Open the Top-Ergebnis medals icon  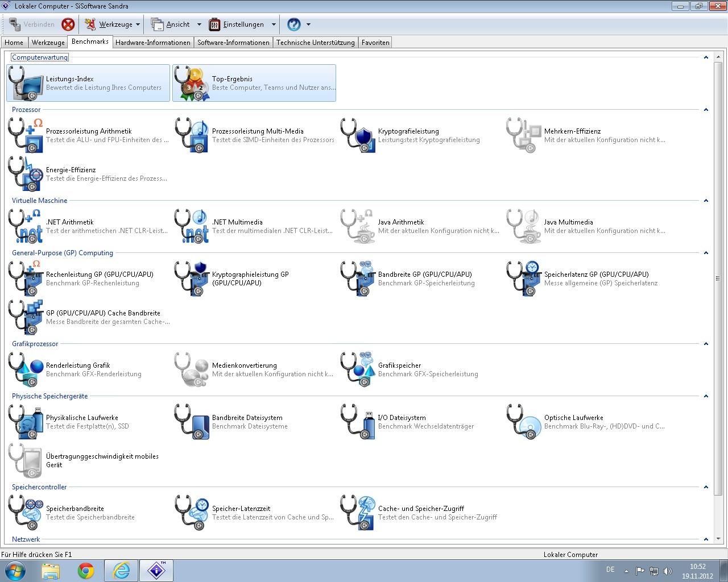tap(192, 83)
